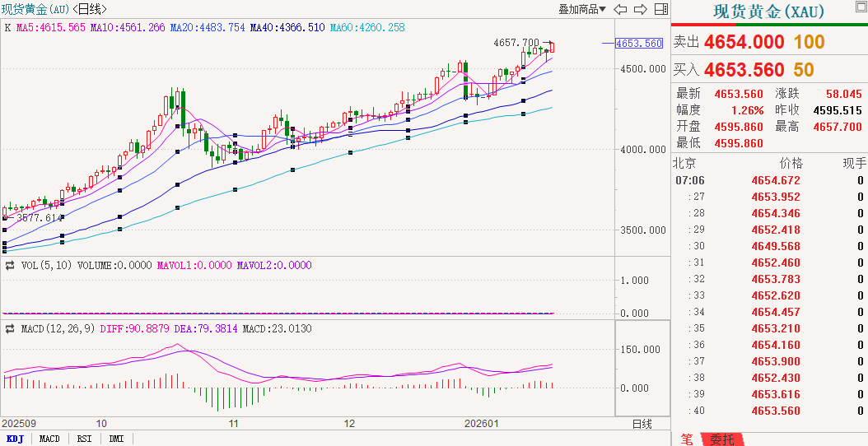The height and width of the screenshot is (446, 868).
Task: Click the 现手 column header
Action: click(x=855, y=163)
